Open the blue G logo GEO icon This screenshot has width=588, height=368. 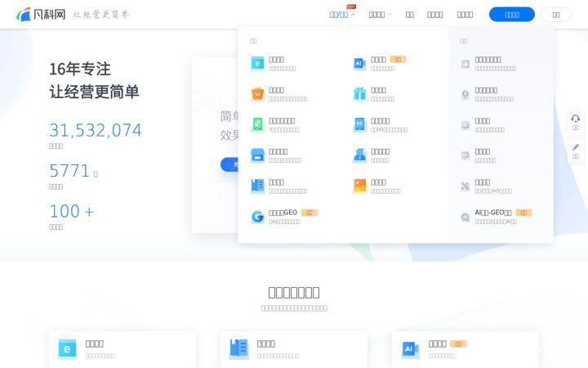tap(257, 217)
